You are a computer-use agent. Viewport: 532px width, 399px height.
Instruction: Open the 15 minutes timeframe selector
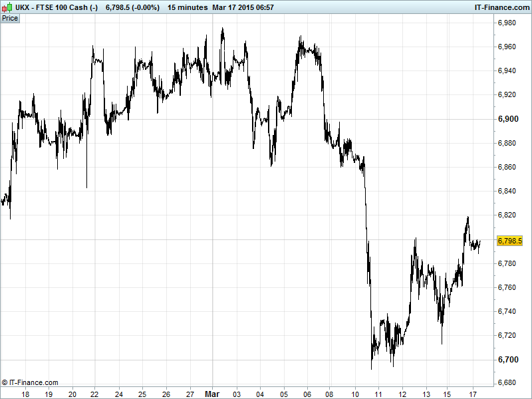(x=187, y=7)
